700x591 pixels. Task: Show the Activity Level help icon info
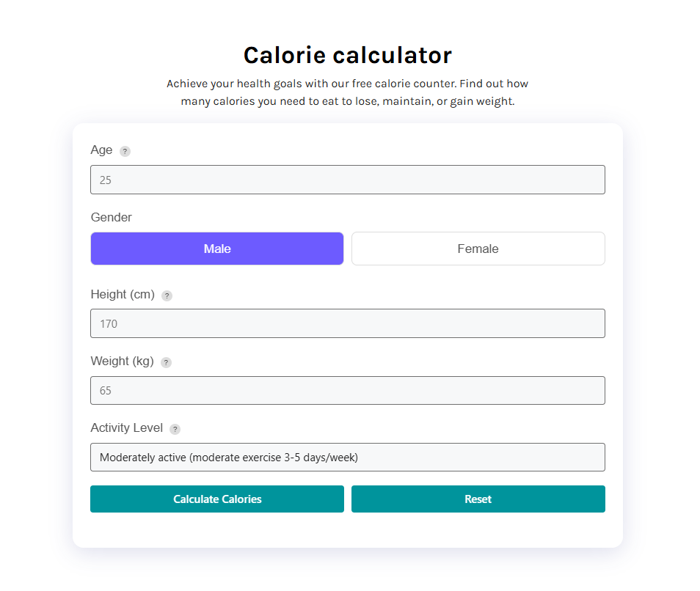(175, 429)
